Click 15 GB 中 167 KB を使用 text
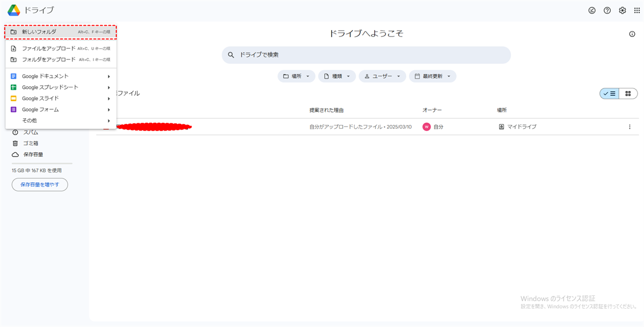This screenshot has height=327, width=644. (36, 170)
